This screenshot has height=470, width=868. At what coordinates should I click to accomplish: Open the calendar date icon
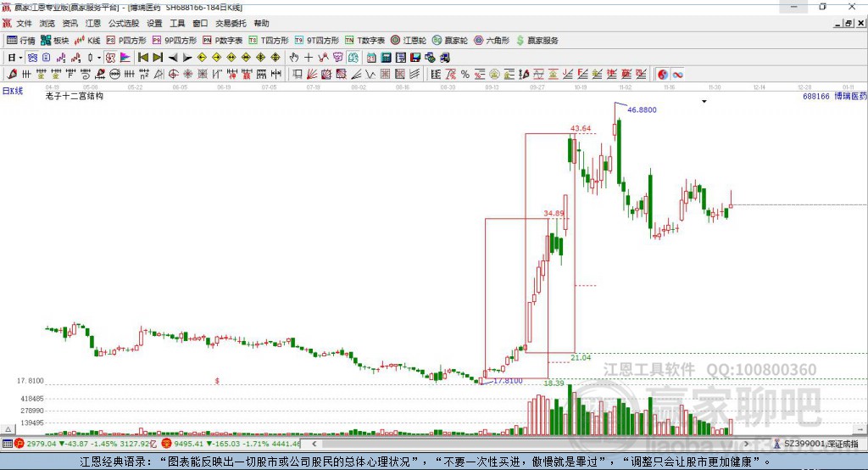coord(371,58)
